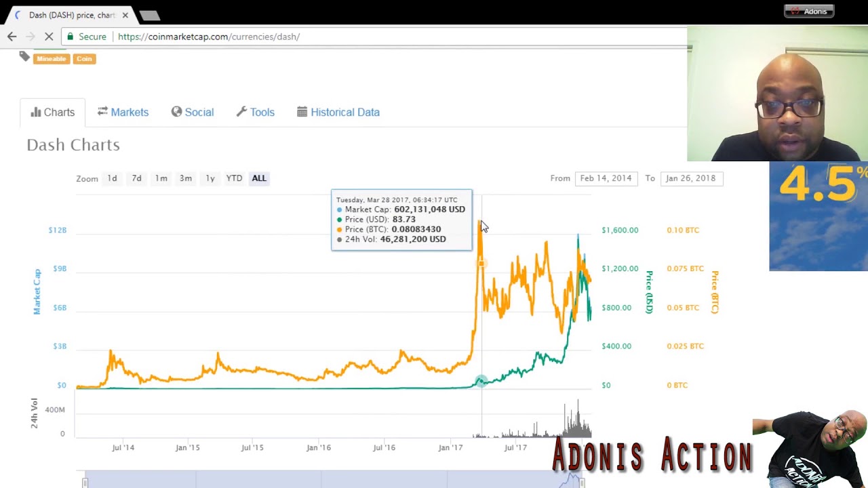Image resolution: width=868 pixels, height=488 pixels.
Task: Click the 24h Vol axis label
Action: pos(35,413)
